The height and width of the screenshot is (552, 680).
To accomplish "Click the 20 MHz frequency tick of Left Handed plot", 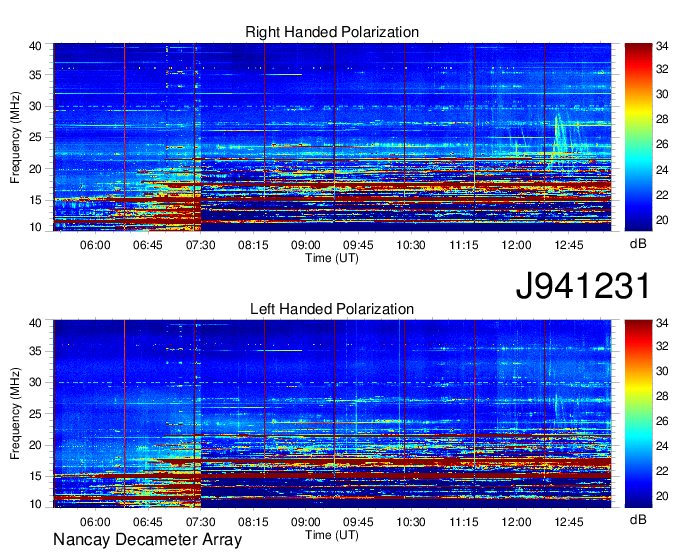I will pyautogui.click(x=35, y=445).
